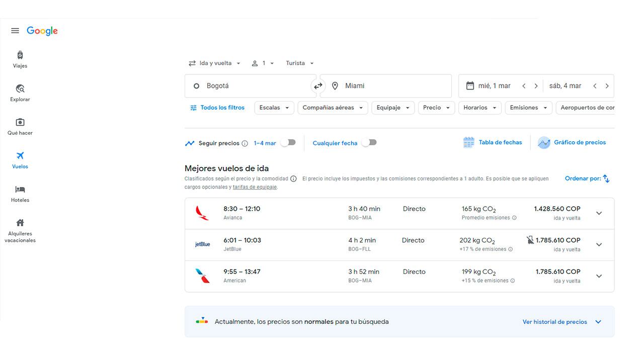
Task: Open the Google navigation hamburger menu
Action: coord(15,30)
